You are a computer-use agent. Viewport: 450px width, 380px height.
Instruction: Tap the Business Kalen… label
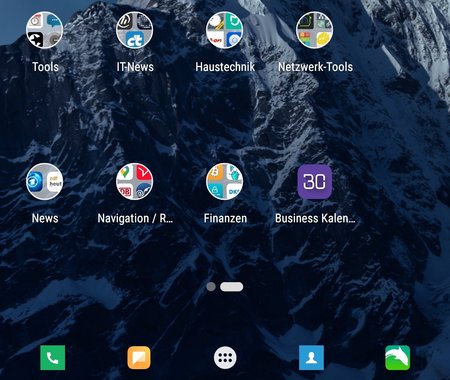point(315,218)
